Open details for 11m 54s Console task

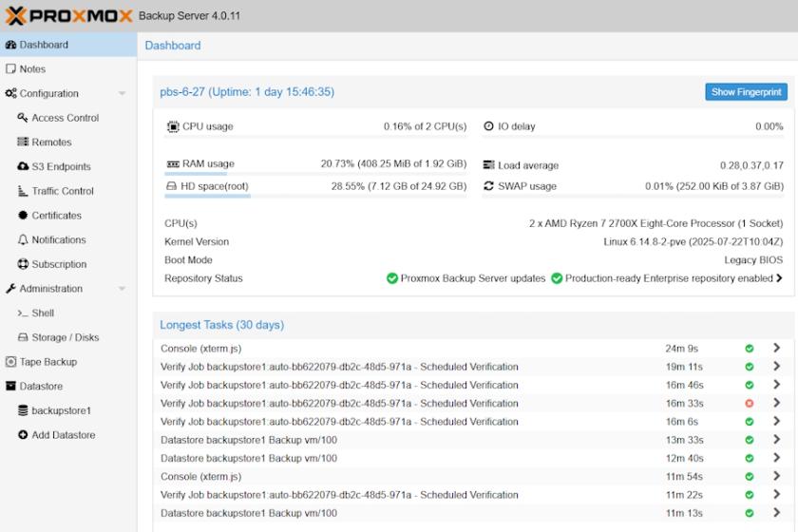[x=777, y=476]
